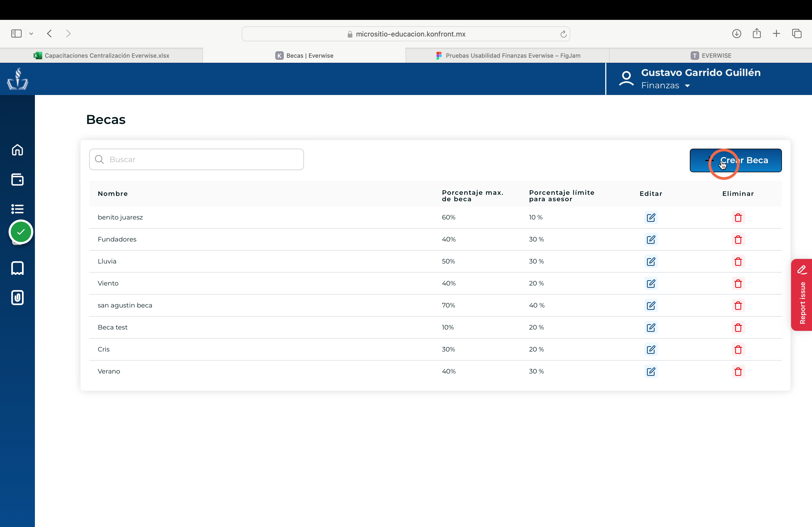Open the bookmark icon in the sidebar

[17, 268]
